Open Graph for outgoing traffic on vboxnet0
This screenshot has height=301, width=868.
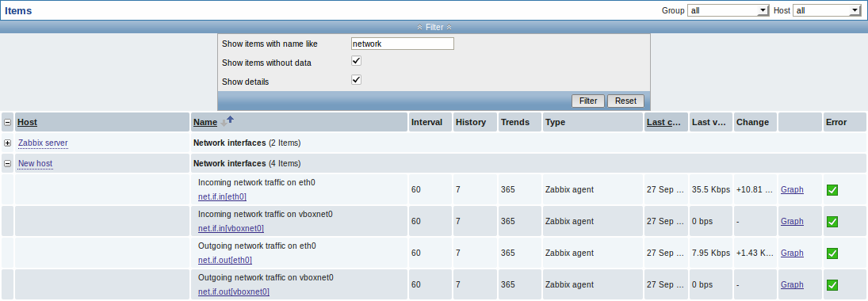(792, 284)
